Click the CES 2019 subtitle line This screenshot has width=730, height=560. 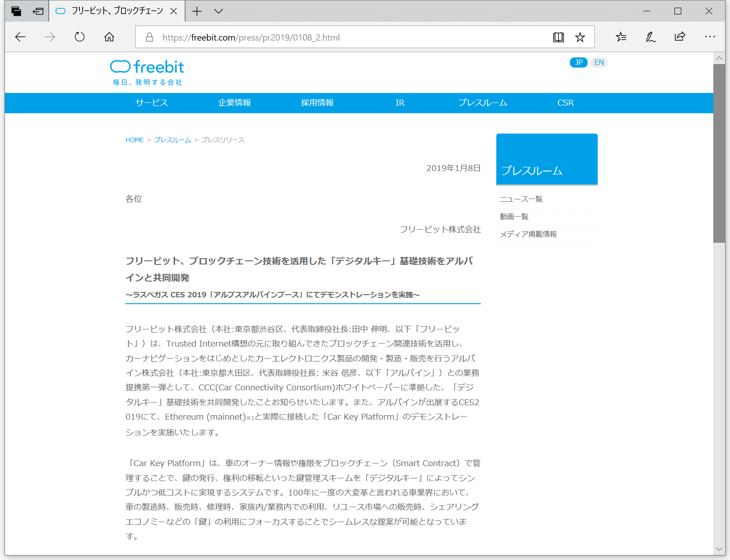click(273, 295)
